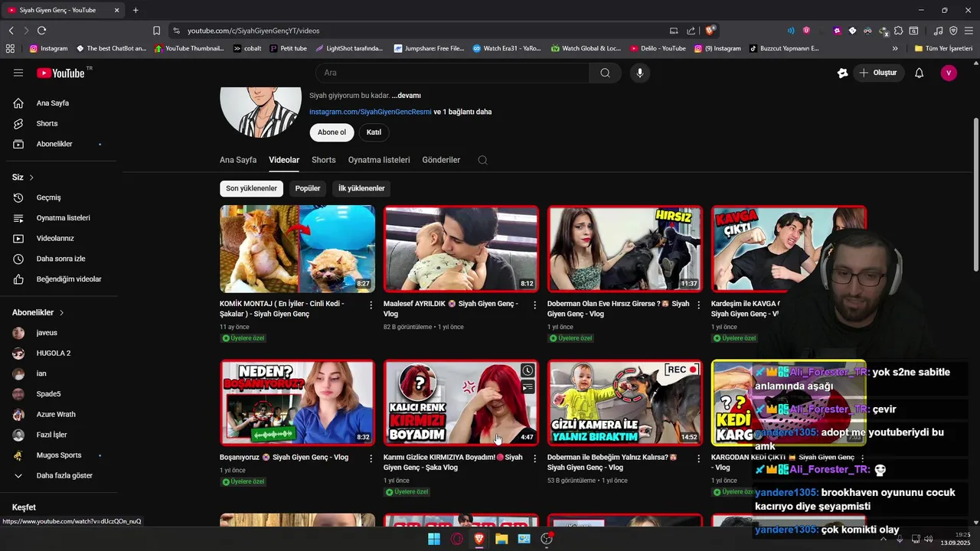This screenshot has width=980, height=551.
Task: Open options menu for Maalesef AYRILDIK video
Action: click(x=535, y=305)
